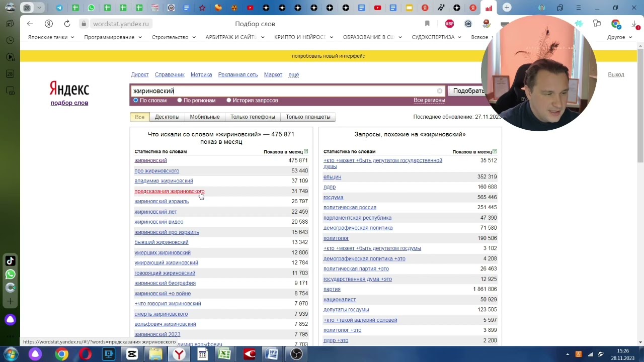Screen dimensions: 644x362
Task: Open WhatsApp in the browser sidebar
Action: click(x=10, y=275)
